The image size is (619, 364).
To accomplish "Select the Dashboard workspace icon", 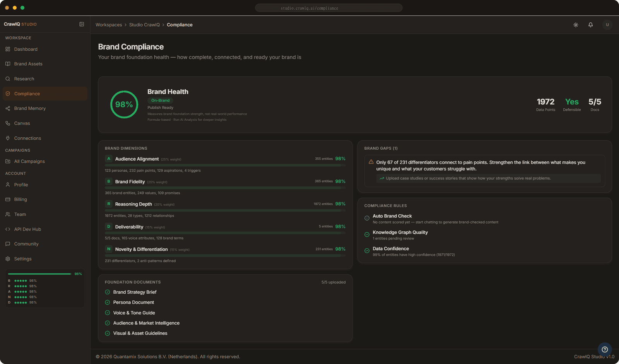I will (8, 49).
